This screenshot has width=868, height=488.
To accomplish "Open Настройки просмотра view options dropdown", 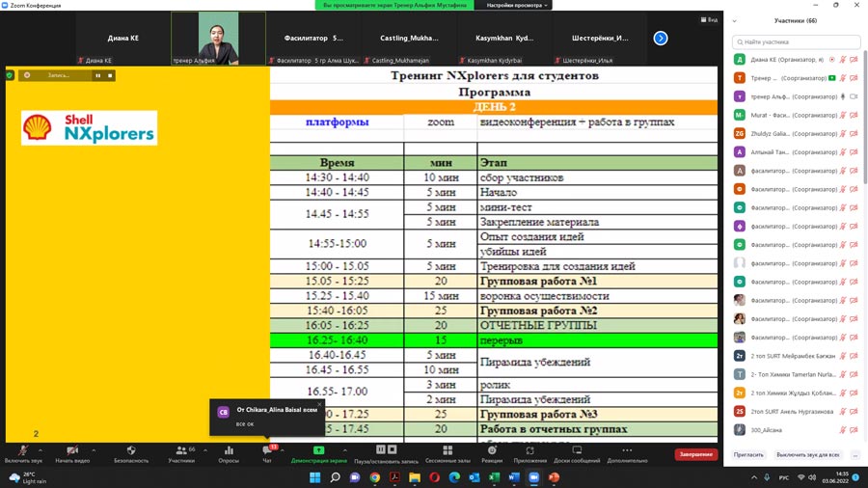I will click(517, 5).
